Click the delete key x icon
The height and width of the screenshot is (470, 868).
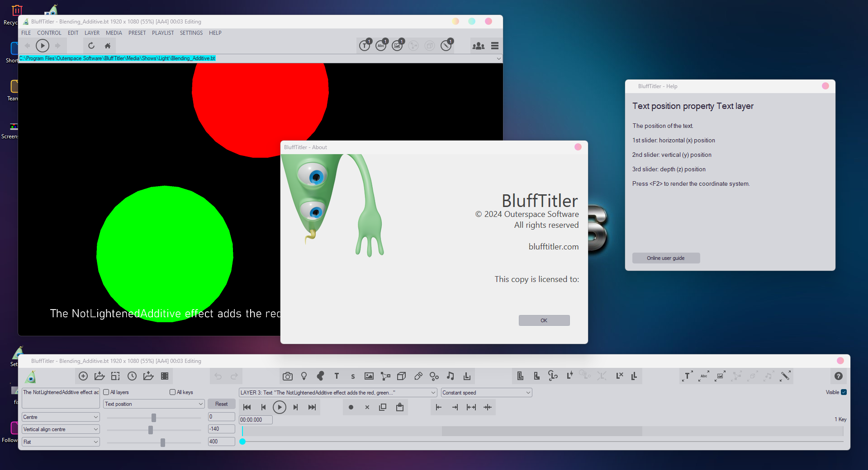coord(367,407)
